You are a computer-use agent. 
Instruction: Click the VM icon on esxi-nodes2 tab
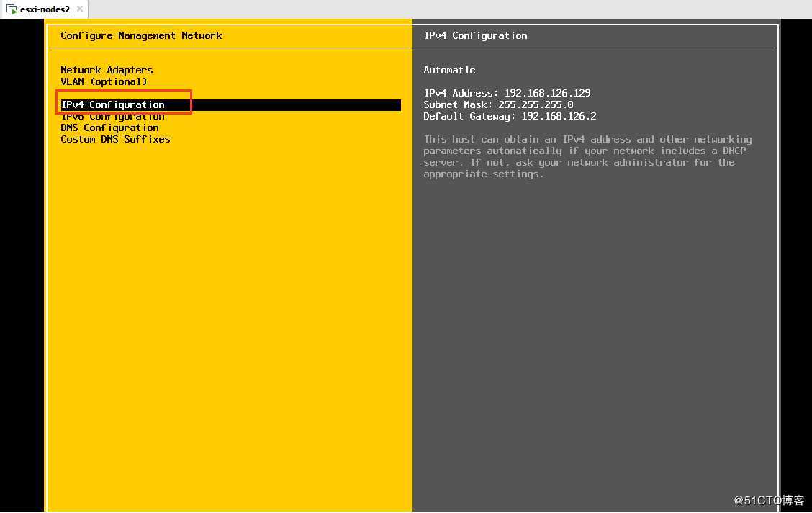[12, 9]
